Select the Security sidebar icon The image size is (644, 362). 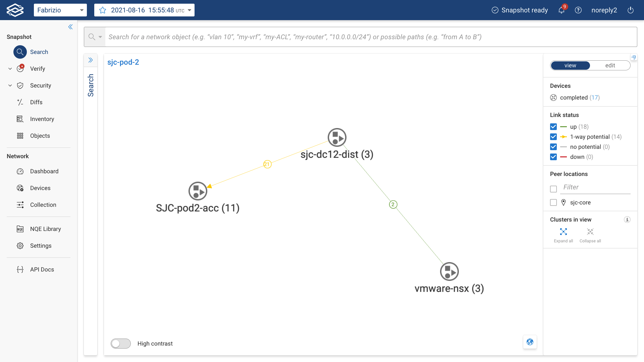pos(41,85)
